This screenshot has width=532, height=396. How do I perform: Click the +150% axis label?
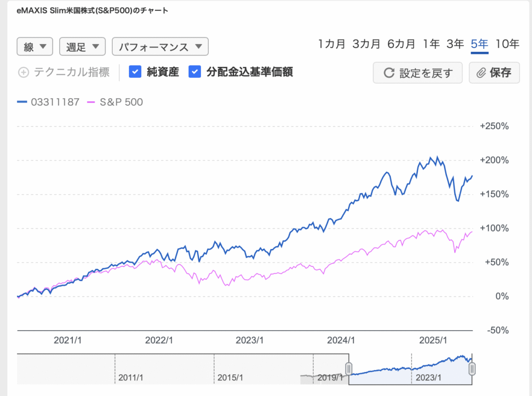[494, 194]
